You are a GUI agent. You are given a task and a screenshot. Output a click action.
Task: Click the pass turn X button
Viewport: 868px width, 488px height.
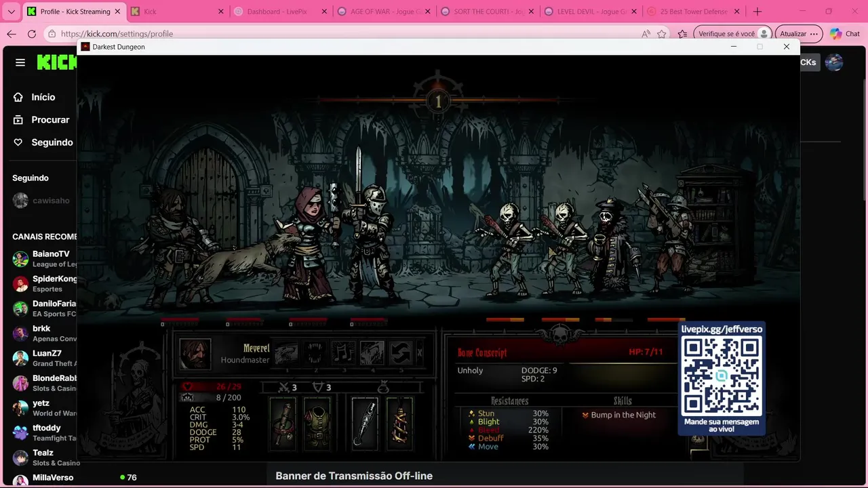tap(419, 352)
